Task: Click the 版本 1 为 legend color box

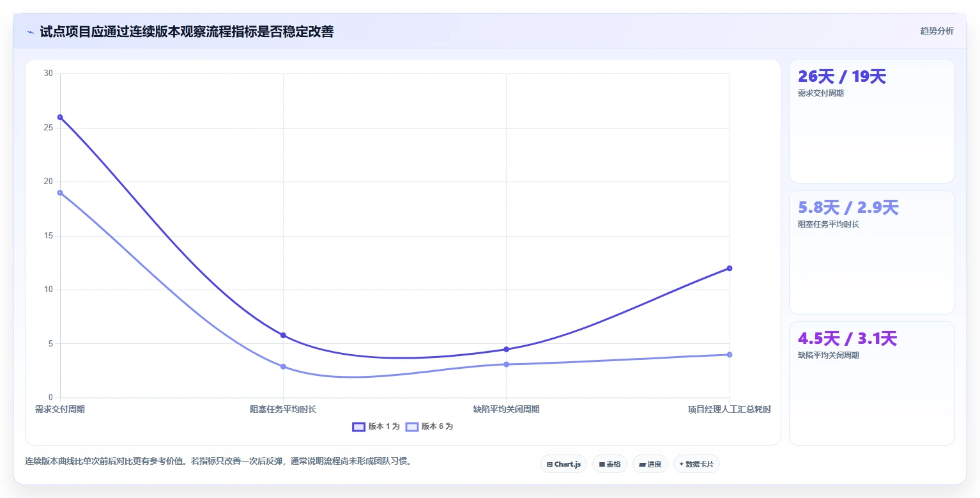Action: click(x=359, y=426)
